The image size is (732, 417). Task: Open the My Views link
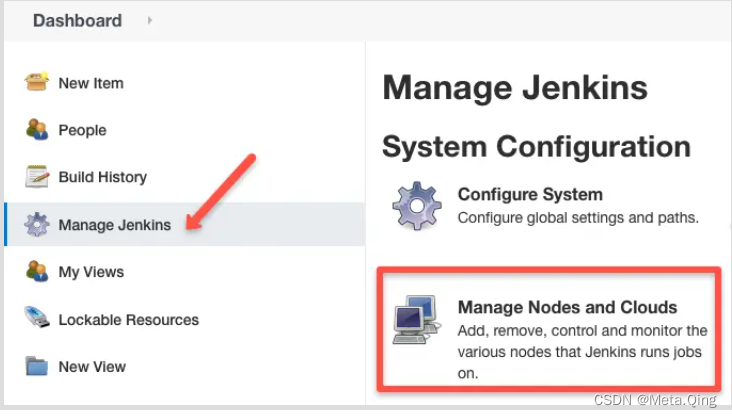point(91,272)
